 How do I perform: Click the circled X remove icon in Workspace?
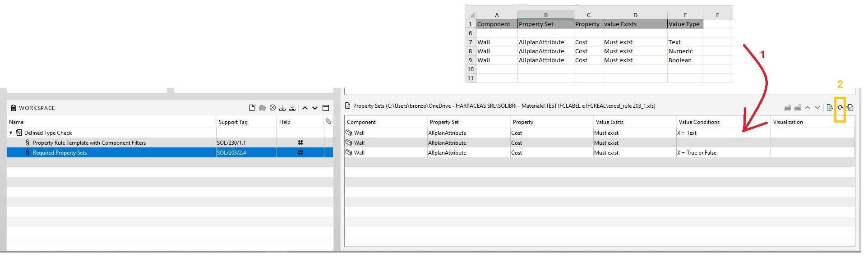tap(272, 108)
